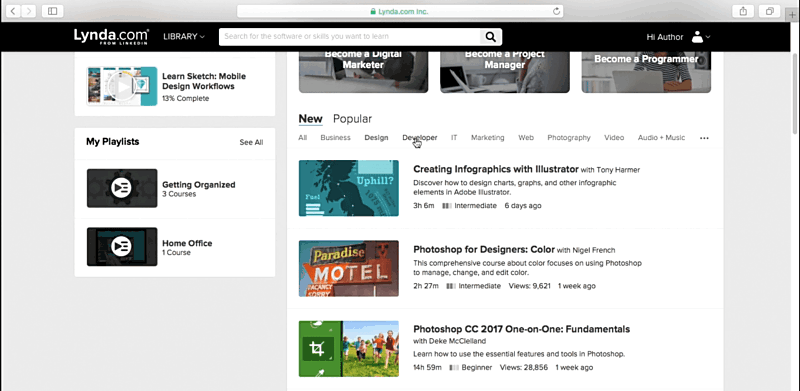This screenshot has height=391, width=800.
Task: Open Photoshop CC 2017 One-on-One: Fundamentals
Action: 521,329
